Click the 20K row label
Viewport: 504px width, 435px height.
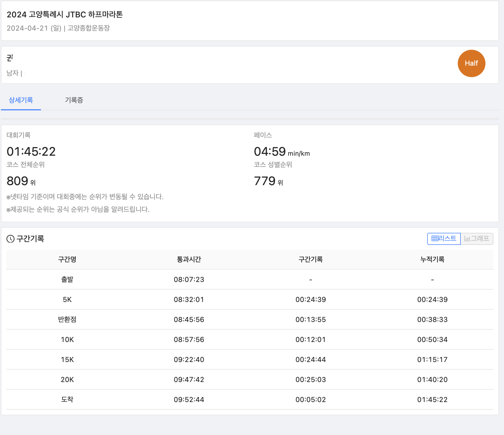tap(67, 380)
